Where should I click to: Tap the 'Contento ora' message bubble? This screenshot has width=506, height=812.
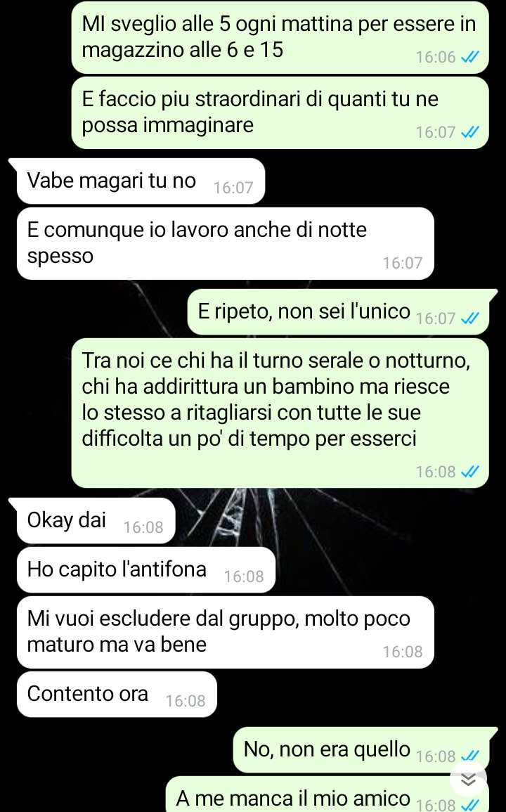117,694
